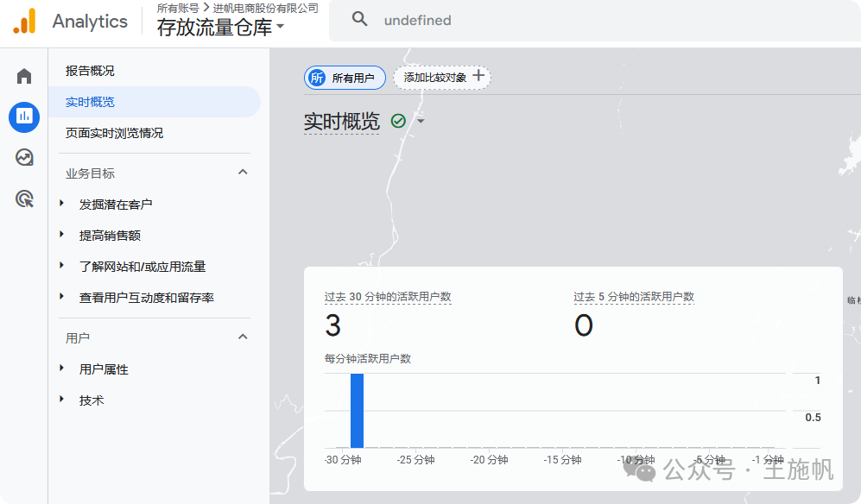Click the search input field

coord(595,21)
